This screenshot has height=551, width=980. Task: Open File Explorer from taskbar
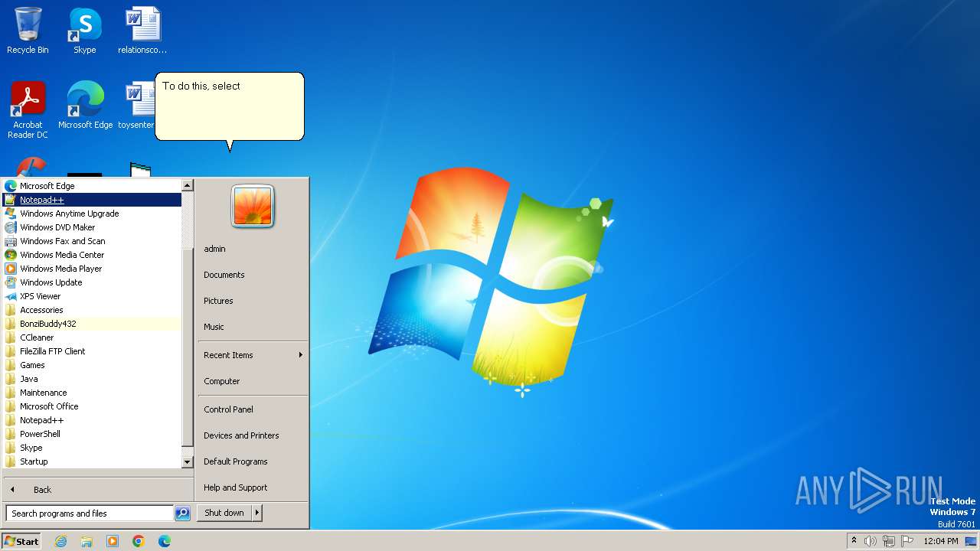[87, 541]
